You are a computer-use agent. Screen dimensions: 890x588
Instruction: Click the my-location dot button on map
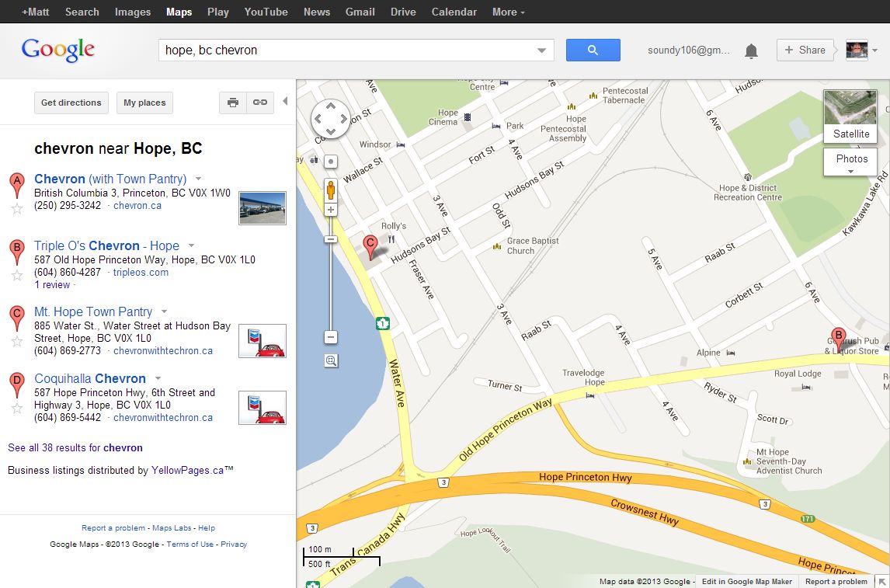pyautogui.click(x=331, y=162)
